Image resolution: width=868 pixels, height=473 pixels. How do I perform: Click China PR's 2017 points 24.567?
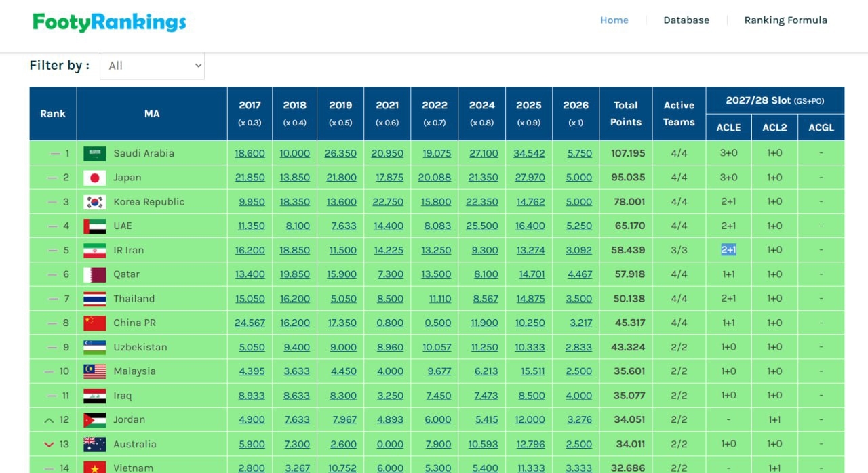250,323
